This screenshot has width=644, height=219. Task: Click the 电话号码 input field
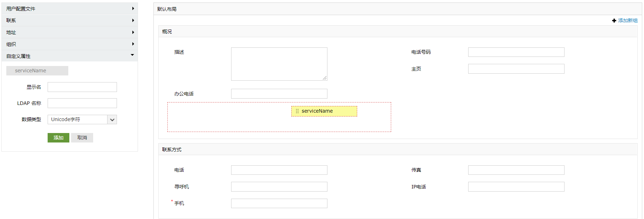(x=516, y=52)
